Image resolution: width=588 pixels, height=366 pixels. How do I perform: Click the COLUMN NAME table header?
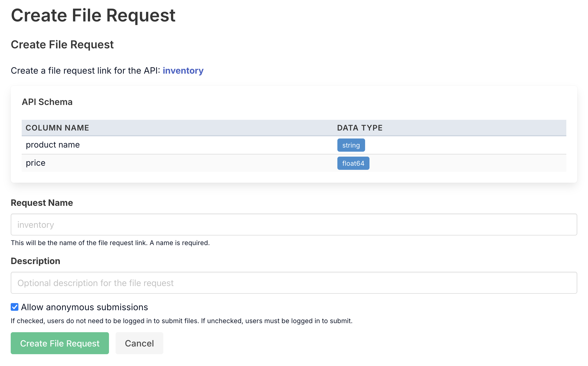(57, 128)
